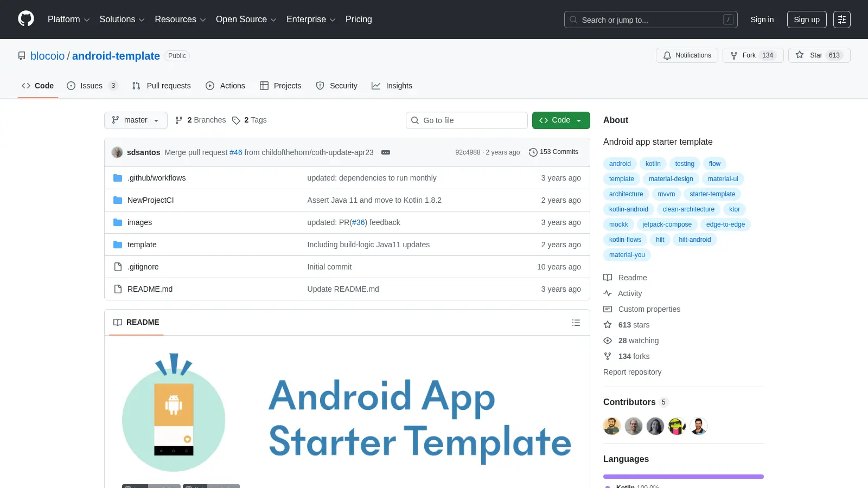868x488 pixels.
Task: Click the commits history clock icon
Action: (x=533, y=152)
